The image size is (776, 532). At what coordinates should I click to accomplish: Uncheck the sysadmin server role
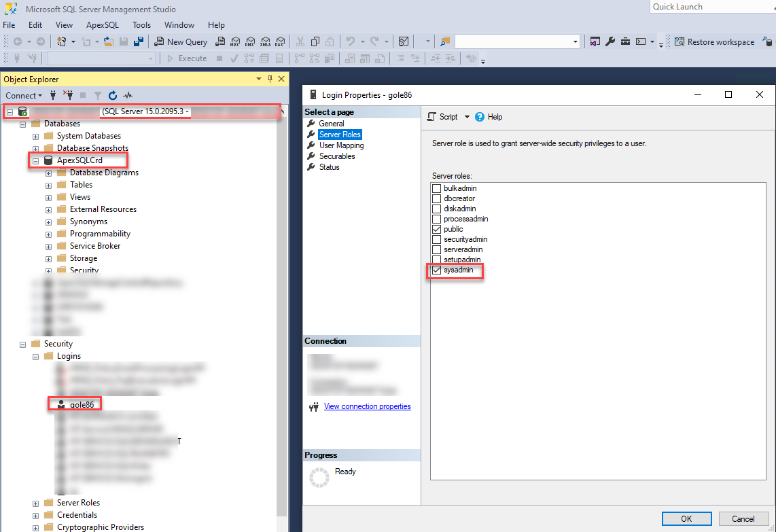click(x=436, y=270)
